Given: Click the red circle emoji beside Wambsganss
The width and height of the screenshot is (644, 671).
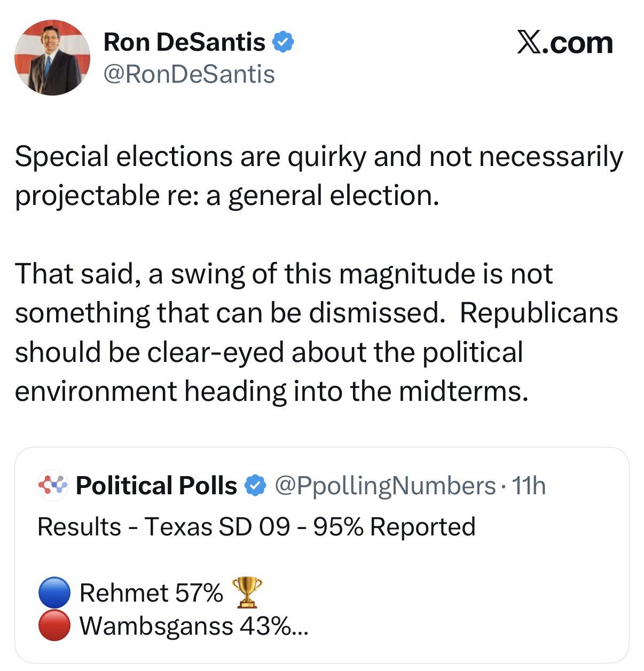Looking at the screenshot, I should [54, 625].
